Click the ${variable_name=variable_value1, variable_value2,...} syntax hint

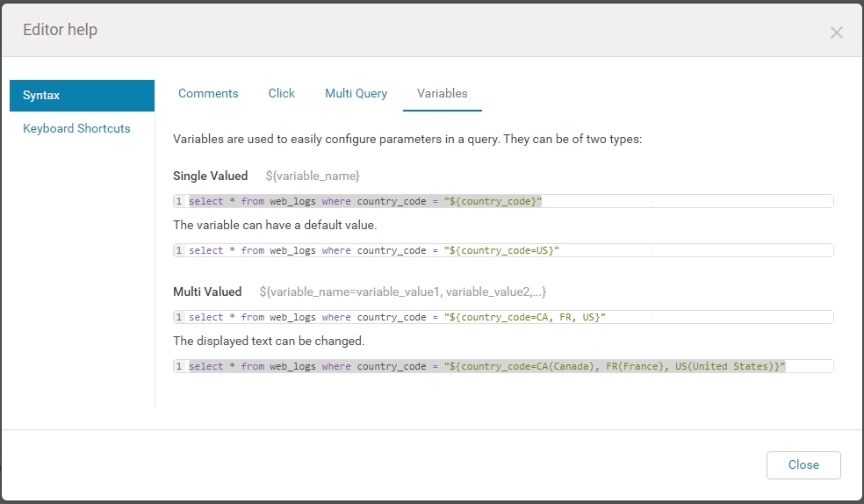coord(403,292)
